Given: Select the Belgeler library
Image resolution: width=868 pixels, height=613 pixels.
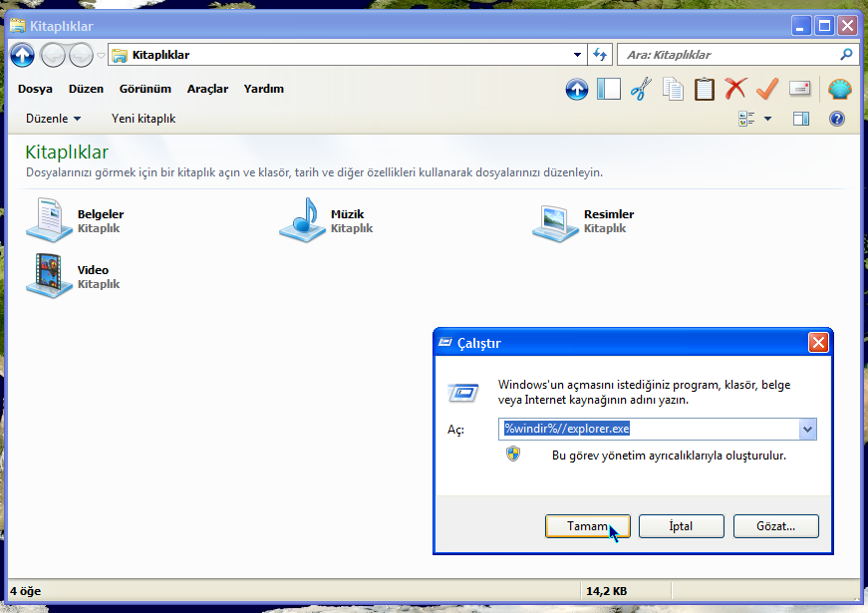Looking at the screenshot, I should (76, 220).
